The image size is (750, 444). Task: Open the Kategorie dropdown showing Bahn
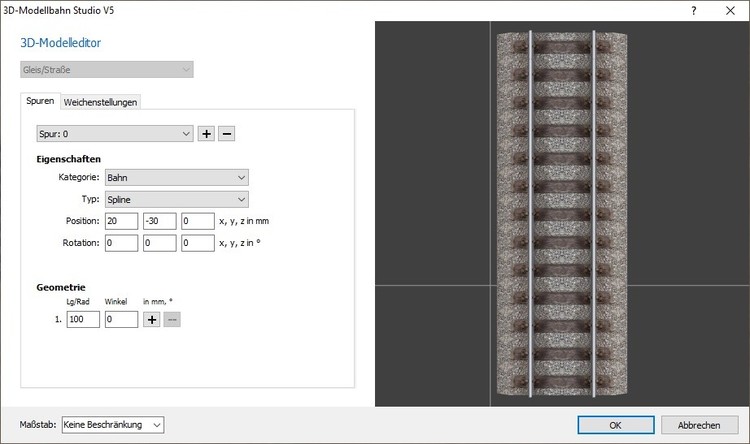coord(176,178)
